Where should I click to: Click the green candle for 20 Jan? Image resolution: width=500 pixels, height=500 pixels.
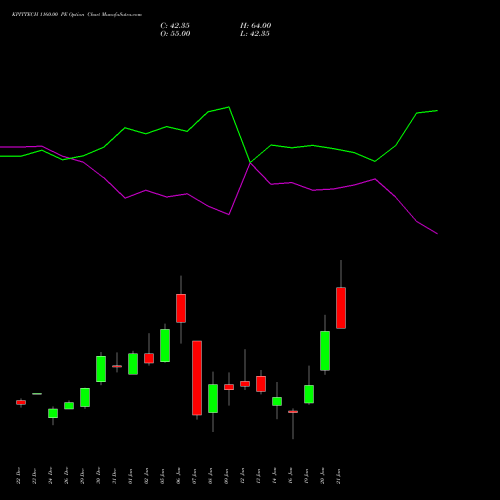click(325, 351)
